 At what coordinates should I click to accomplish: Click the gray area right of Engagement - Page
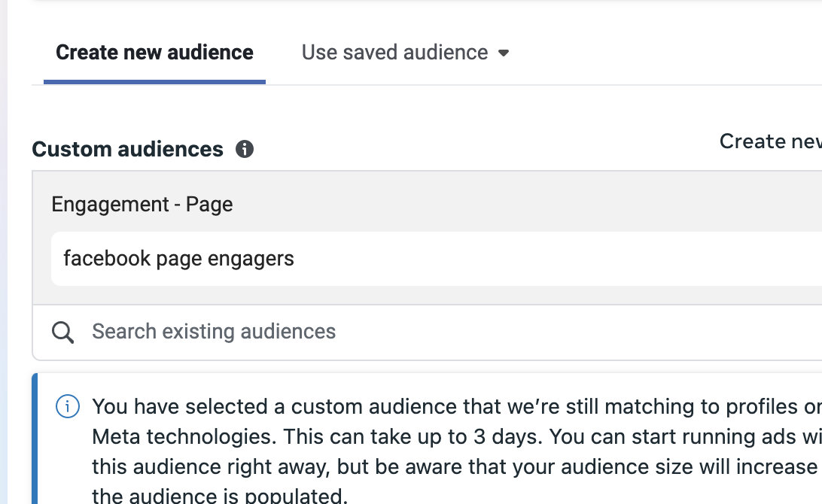(x=527, y=205)
